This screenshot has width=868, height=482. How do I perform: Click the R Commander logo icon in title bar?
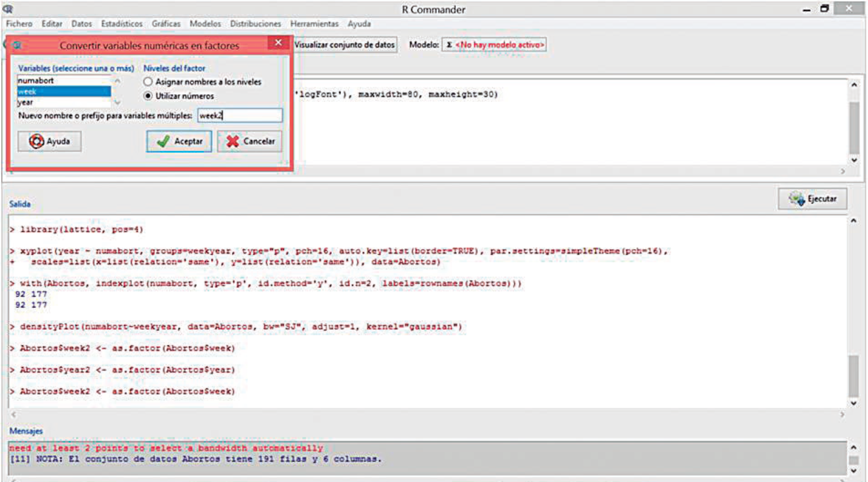coord(7,9)
